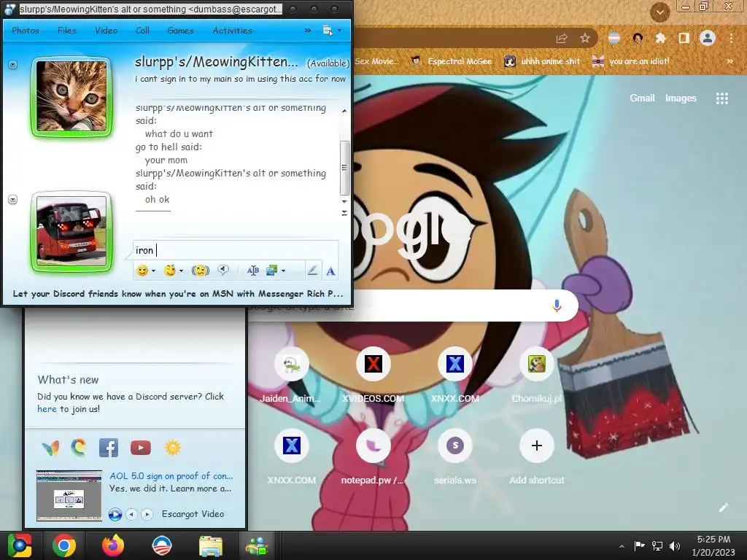This screenshot has height=560, width=747.
Task: Click the options menu icon beside the Activities toolbar
Action: coord(328,31)
